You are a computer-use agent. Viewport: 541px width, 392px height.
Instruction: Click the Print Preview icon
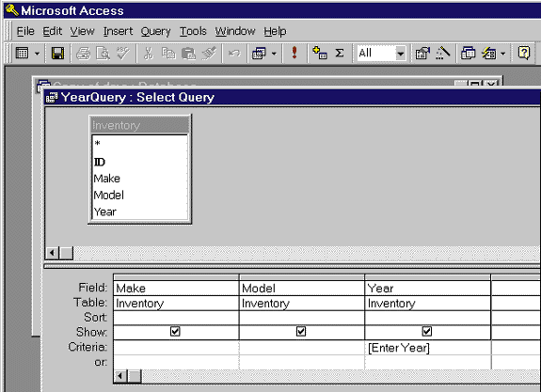coord(103,53)
